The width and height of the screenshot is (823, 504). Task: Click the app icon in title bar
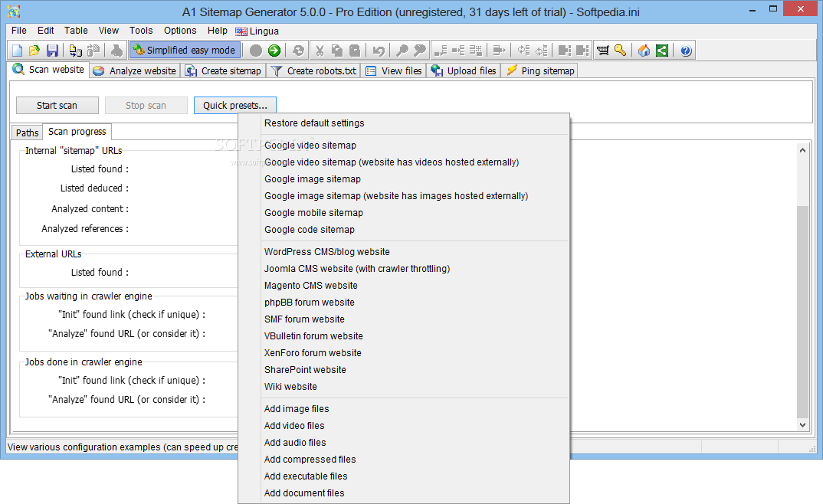pyautogui.click(x=14, y=11)
